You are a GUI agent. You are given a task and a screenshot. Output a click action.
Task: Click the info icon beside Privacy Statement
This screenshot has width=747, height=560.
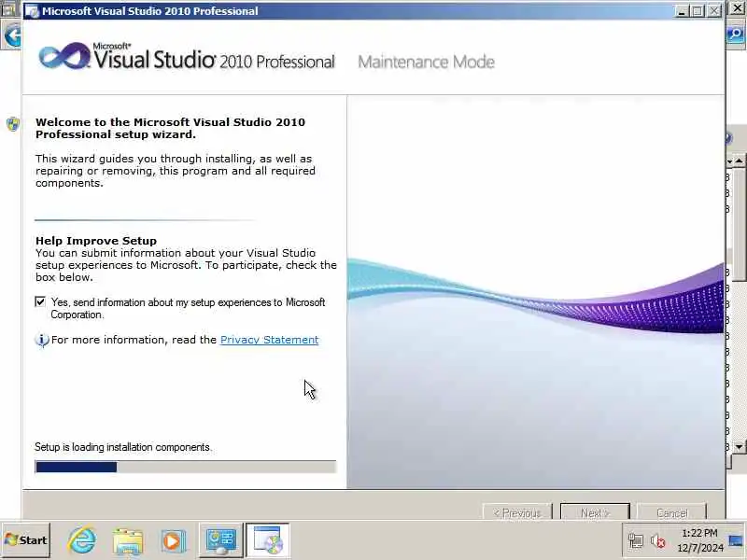42,340
